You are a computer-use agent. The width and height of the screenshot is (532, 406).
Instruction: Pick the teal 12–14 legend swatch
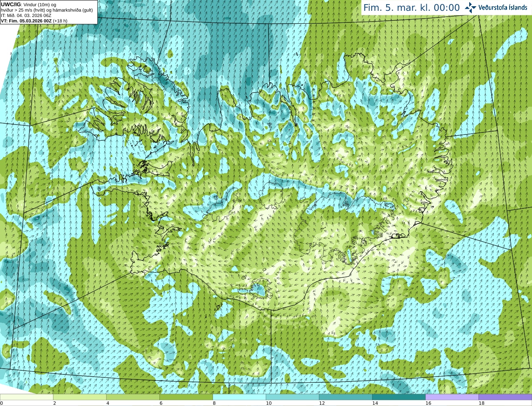pos(346,397)
